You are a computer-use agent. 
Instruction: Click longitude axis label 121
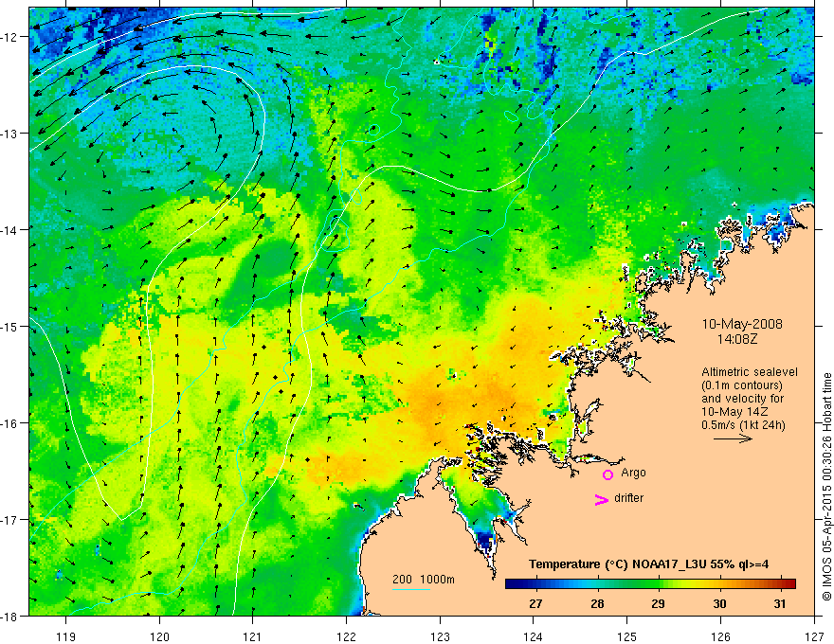tap(253, 636)
